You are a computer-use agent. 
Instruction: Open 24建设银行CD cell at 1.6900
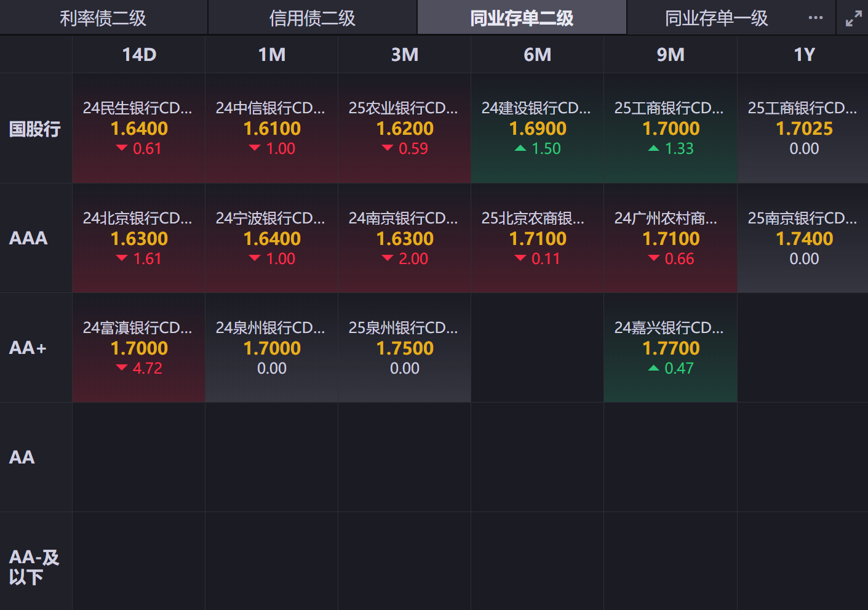538,129
